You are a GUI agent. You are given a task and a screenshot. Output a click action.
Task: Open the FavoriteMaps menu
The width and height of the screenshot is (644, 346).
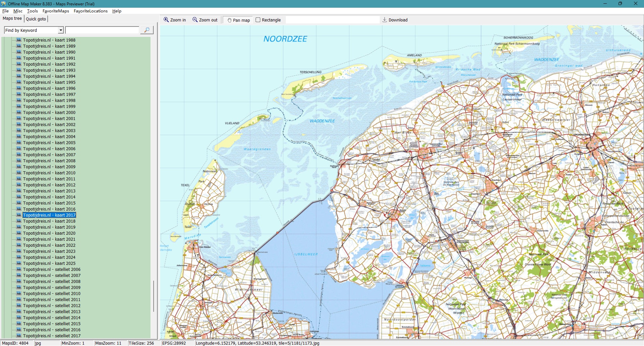[56, 11]
